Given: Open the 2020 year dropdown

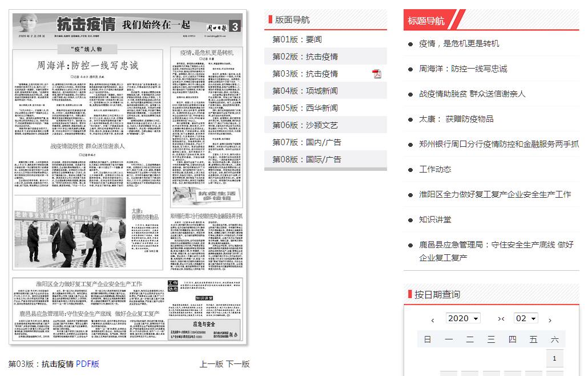Looking at the screenshot, I should (x=462, y=318).
